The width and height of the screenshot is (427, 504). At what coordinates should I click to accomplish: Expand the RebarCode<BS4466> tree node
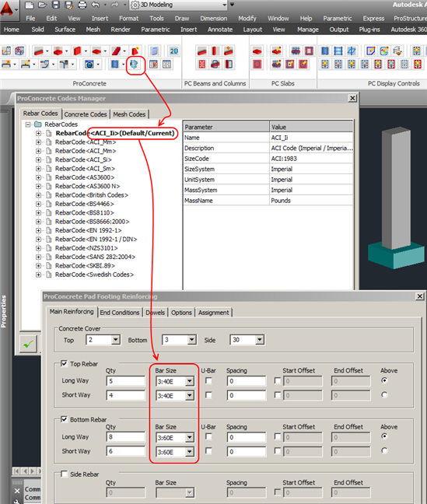pyautogui.click(x=38, y=204)
